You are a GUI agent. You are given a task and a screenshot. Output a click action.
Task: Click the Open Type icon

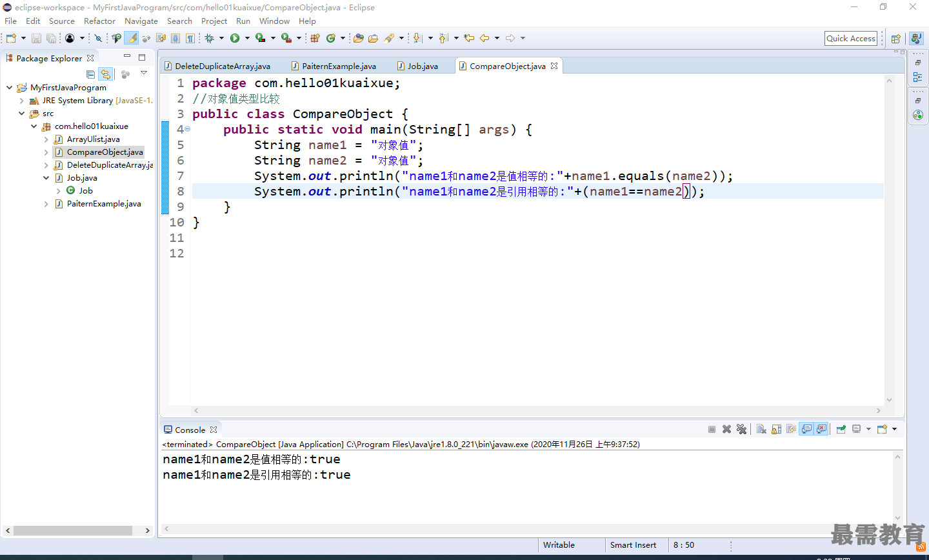(359, 39)
